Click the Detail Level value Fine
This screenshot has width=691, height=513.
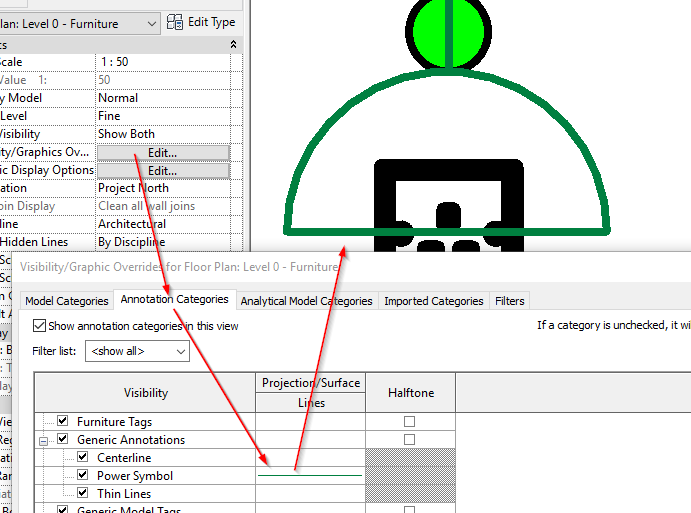[x=163, y=116]
